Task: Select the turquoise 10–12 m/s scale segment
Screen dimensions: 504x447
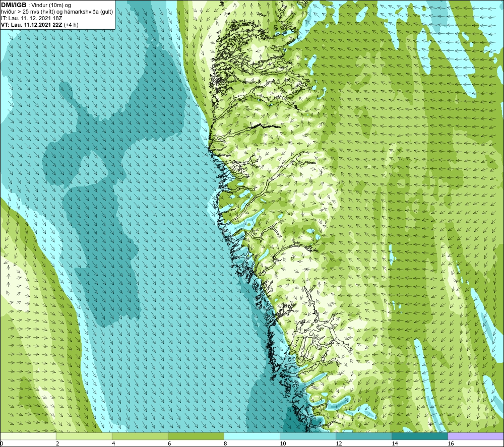Action: pyautogui.click(x=308, y=436)
